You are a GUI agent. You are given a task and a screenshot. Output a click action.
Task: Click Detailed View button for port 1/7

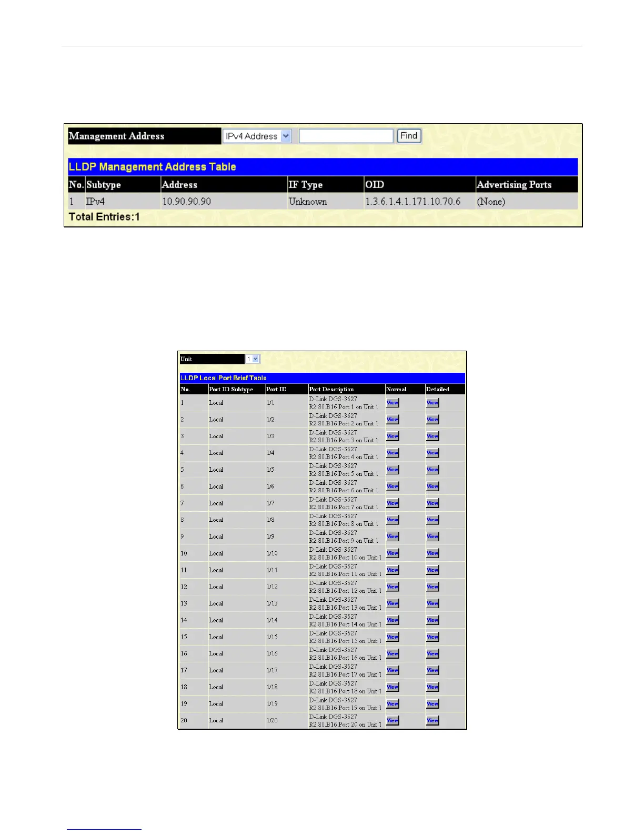pos(432,503)
